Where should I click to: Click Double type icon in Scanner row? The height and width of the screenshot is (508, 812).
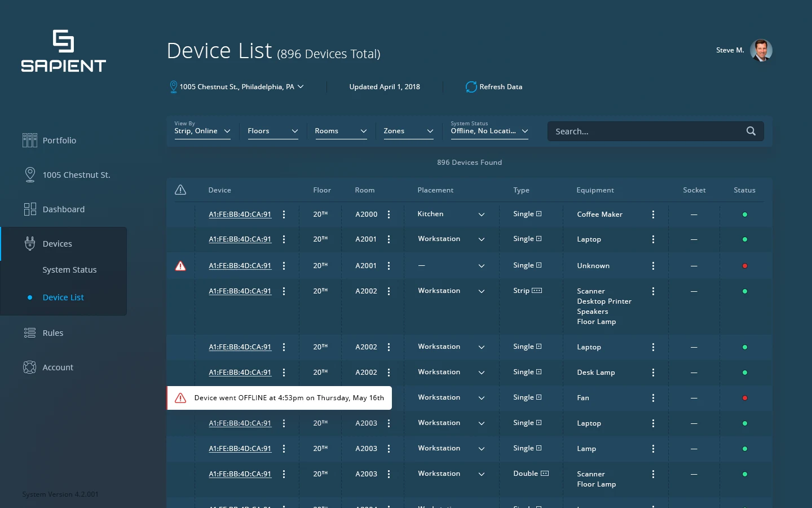545,474
